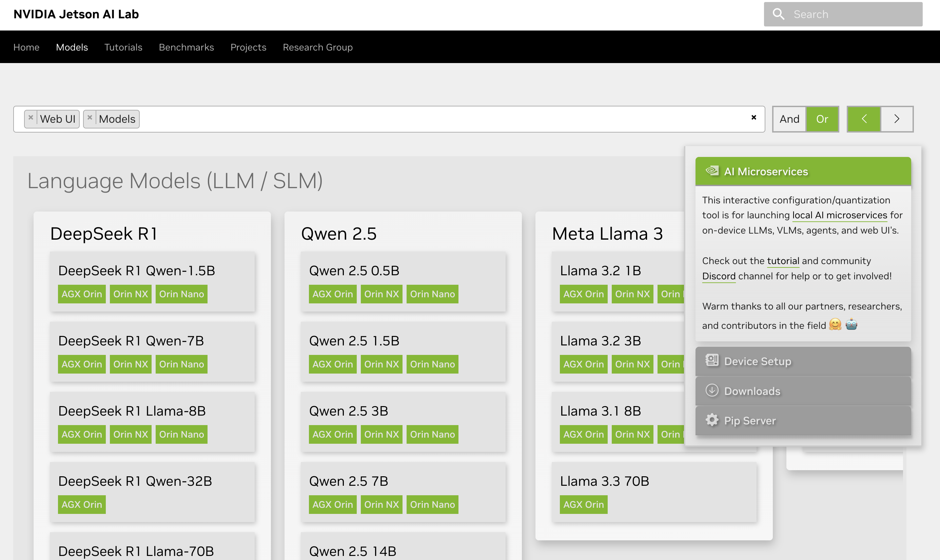Click AGX Orin tag on Llama 3.2 3B
This screenshot has height=560, width=940.
(x=584, y=364)
